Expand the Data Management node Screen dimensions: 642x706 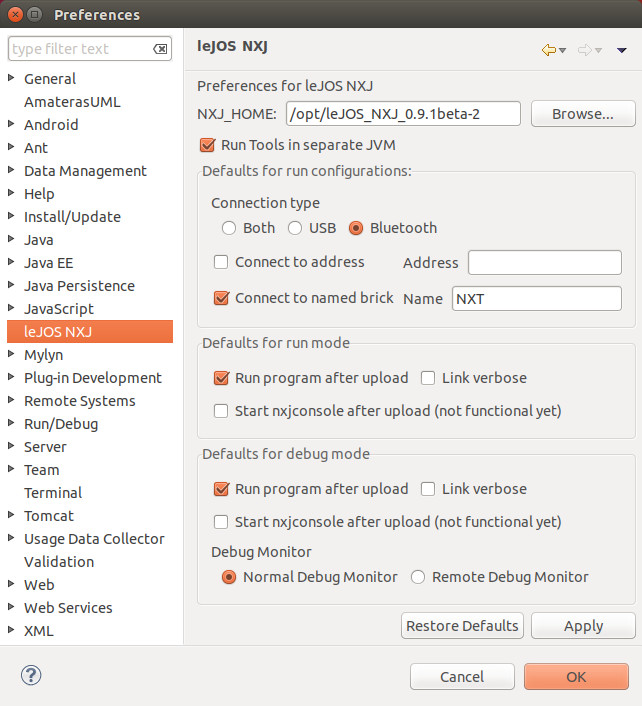coord(11,170)
